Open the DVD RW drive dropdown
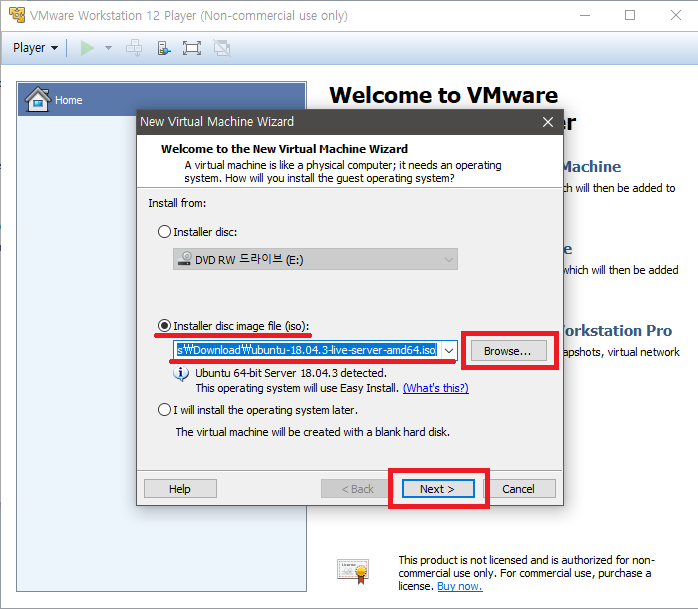698x609 pixels. point(315,259)
